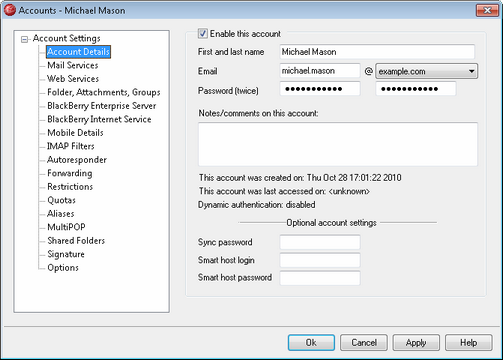Open the Autoresponder settings page

pyautogui.click(x=77, y=160)
